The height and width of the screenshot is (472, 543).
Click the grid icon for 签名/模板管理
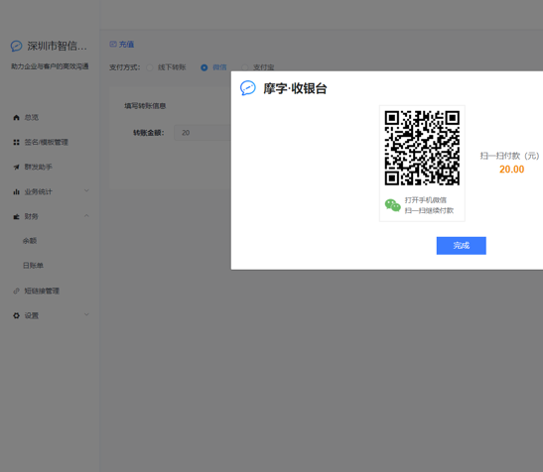[x=16, y=142]
